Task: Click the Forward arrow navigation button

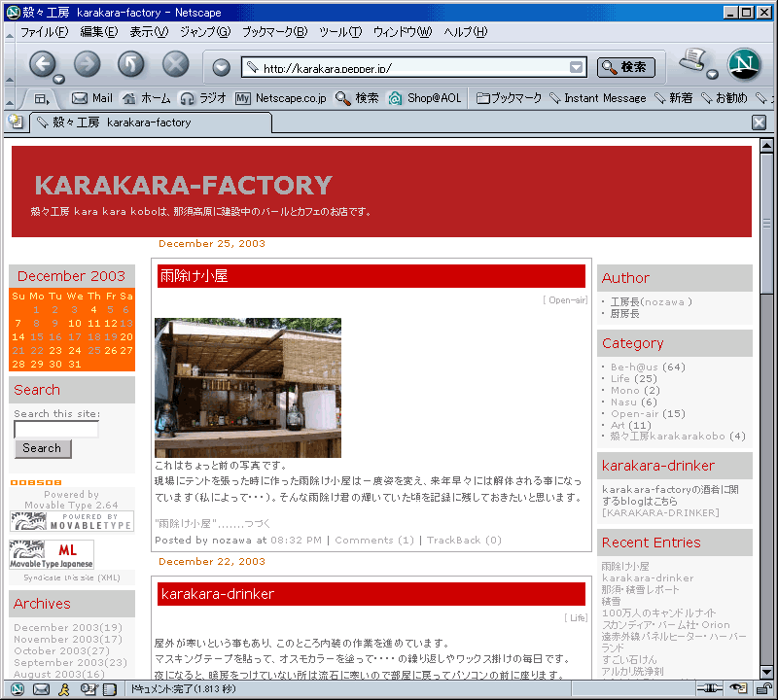Action: tap(88, 63)
